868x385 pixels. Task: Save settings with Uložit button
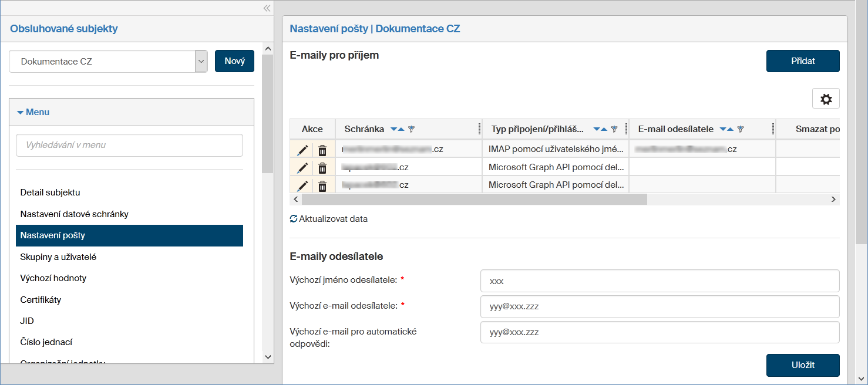[x=803, y=365]
